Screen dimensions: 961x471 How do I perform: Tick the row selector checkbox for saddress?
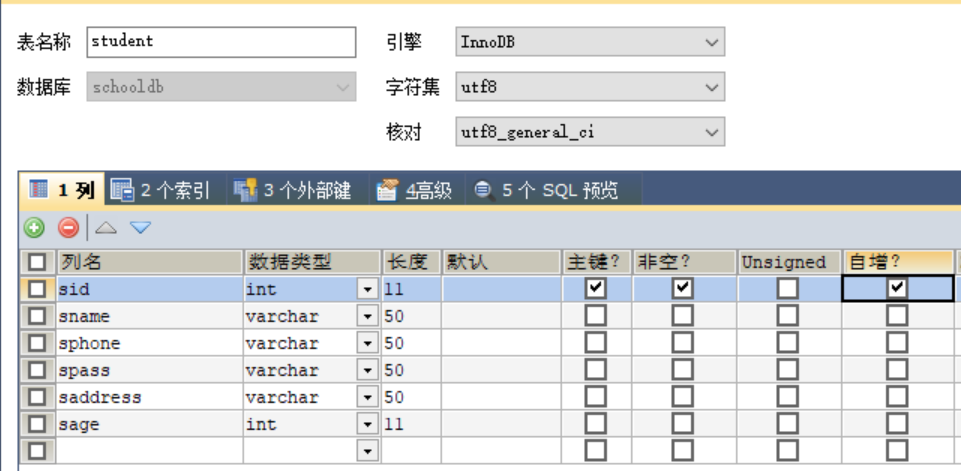37,397
